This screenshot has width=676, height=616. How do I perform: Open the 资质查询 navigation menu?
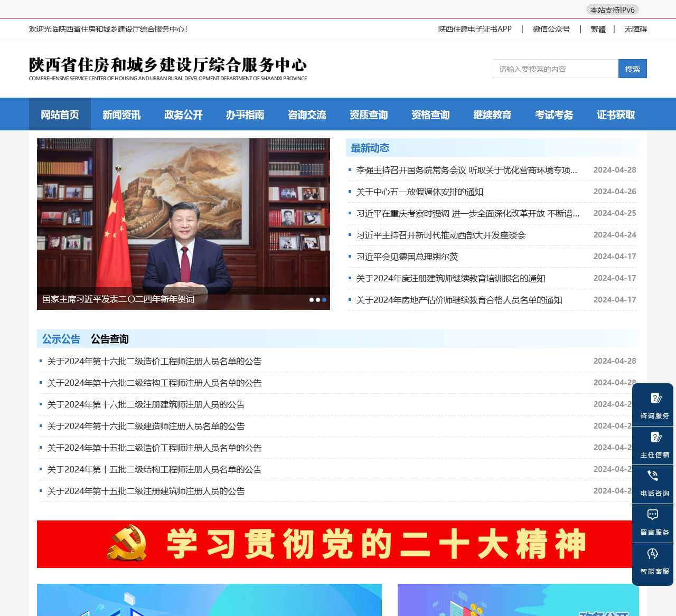click(x=368, y=114)
